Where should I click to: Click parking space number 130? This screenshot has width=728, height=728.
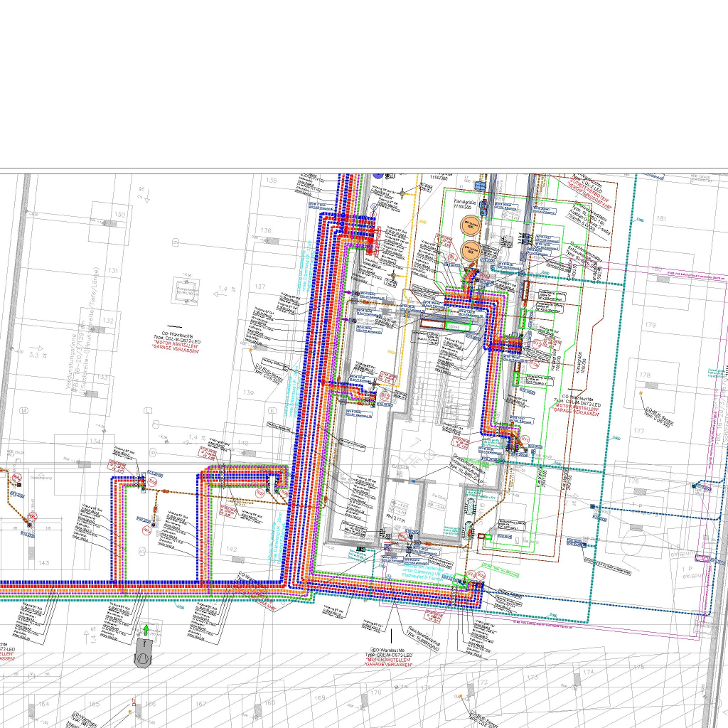pos(119,215)
